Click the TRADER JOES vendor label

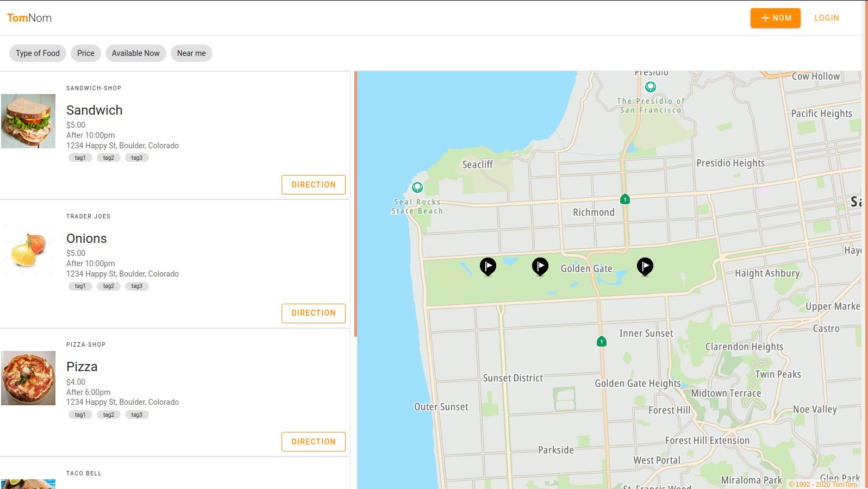[x=89, y=216]
